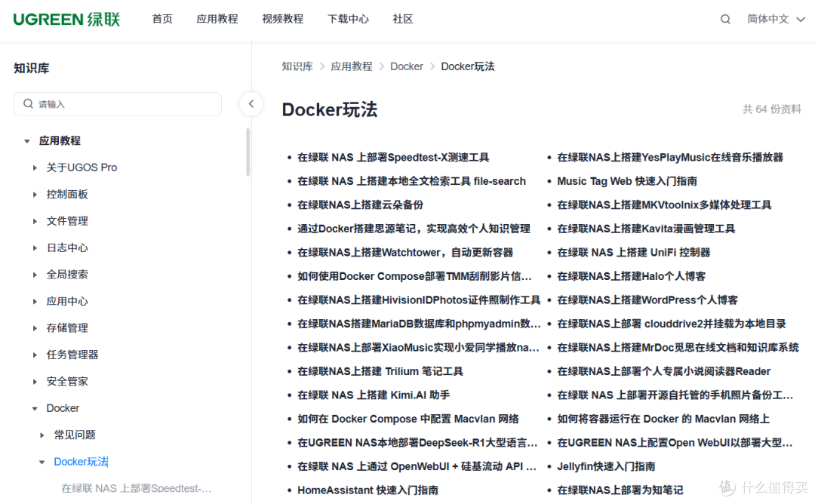Screen dimensions: 815x504
Task: Focus the 请输入 sidebar search field
Action: (118, 104)
